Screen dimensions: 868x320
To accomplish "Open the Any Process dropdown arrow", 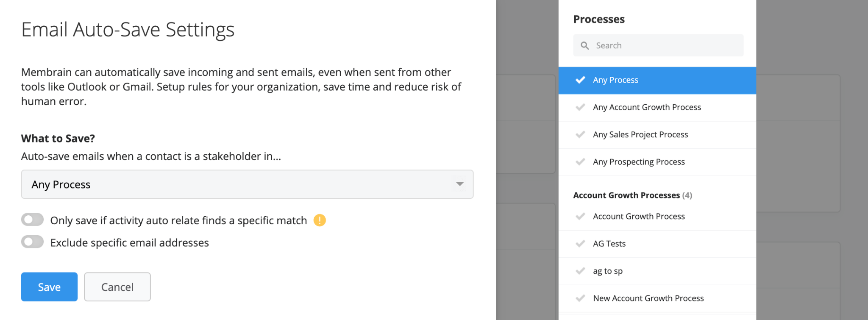I will (x=459, y=184).
